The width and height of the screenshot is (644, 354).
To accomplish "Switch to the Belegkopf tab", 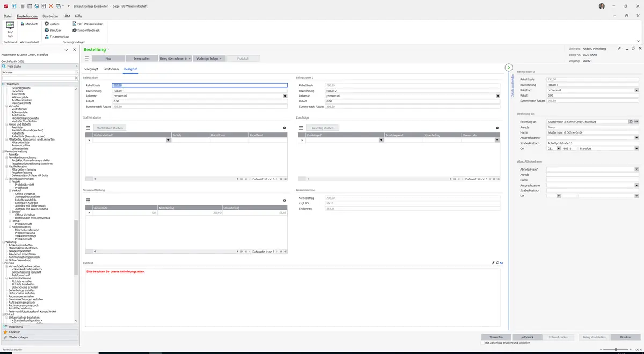I will (91, 69).
